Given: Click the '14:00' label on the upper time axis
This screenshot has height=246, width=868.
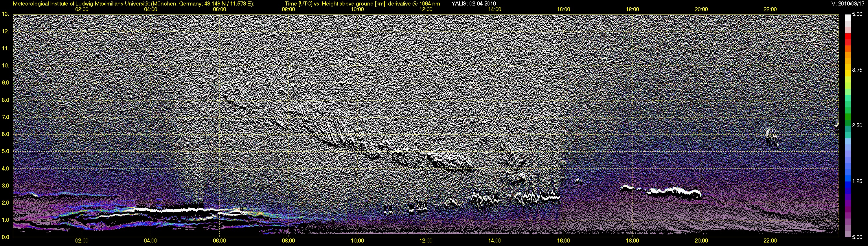Looking at the screenshot, I should point(495,10).
